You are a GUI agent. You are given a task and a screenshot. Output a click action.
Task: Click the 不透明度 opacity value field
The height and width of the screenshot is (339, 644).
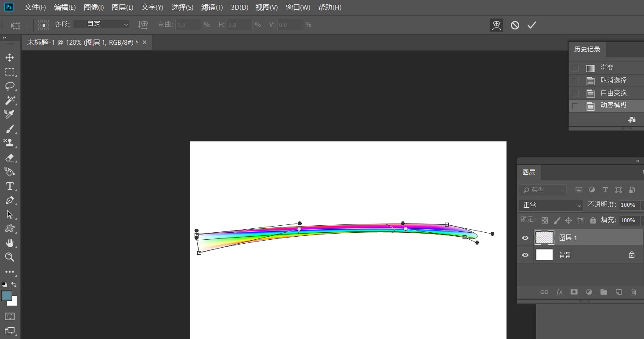coord(630,205)
